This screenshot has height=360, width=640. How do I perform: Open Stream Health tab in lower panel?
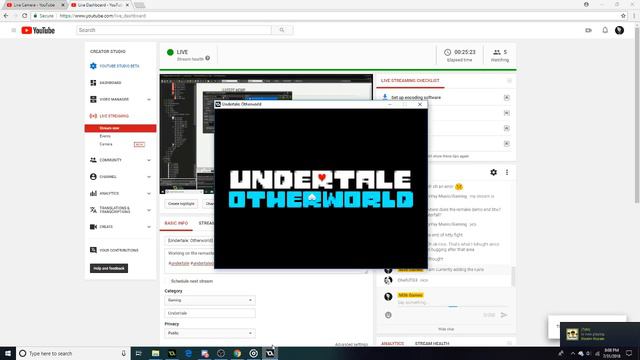pos(432,344)
